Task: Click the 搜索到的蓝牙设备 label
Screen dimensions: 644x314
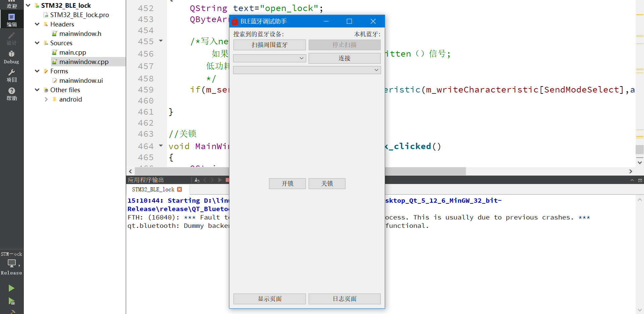Action: 259,34
